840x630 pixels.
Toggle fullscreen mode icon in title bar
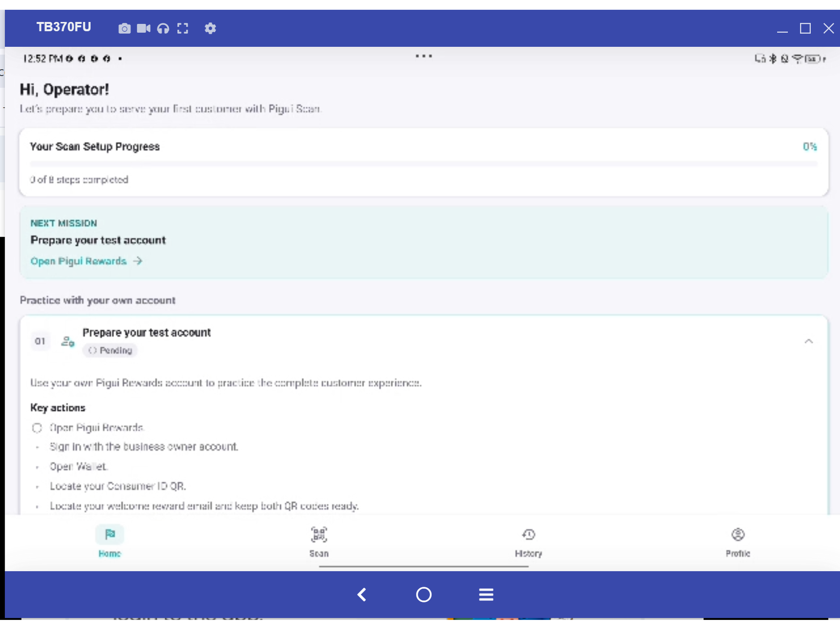point(183,28)
